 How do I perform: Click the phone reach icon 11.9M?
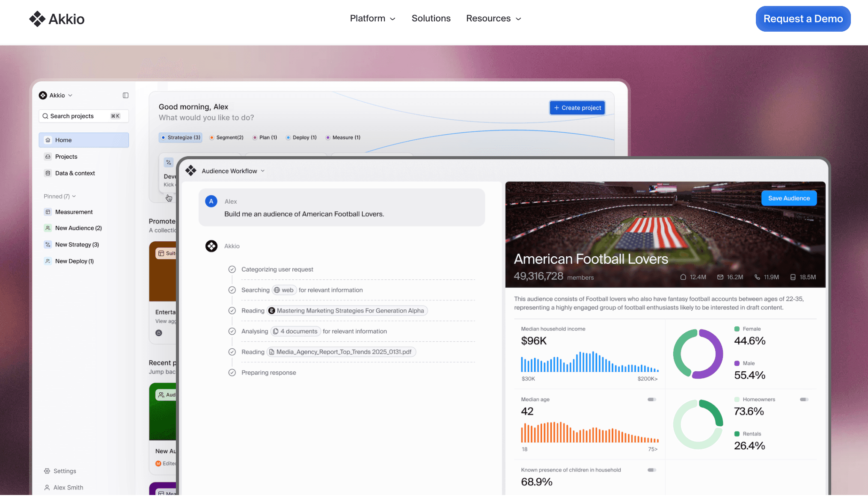click(x=757, y=277)
